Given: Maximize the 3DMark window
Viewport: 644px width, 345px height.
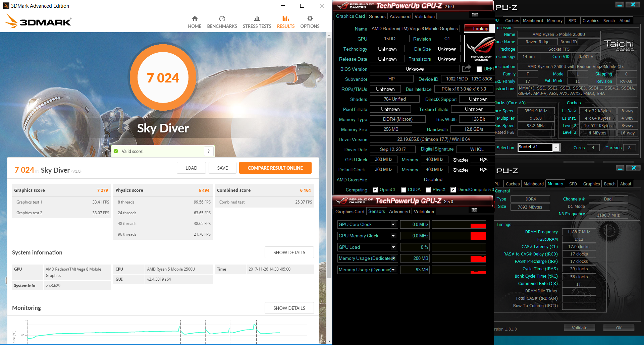Looking at the screenshot, I should tap(302, 6).
